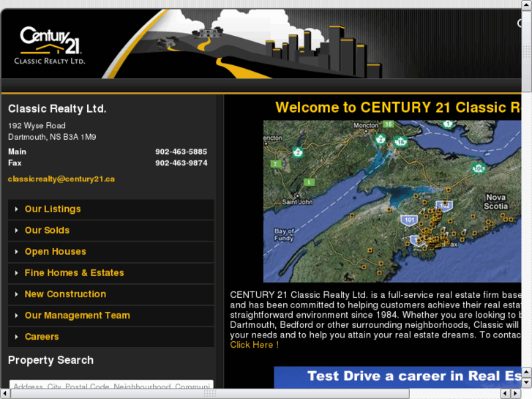Expand arrow beside Our Management Team
This screenshot has width=532, height=399.
pyautogui.click(x=16, y=316)
